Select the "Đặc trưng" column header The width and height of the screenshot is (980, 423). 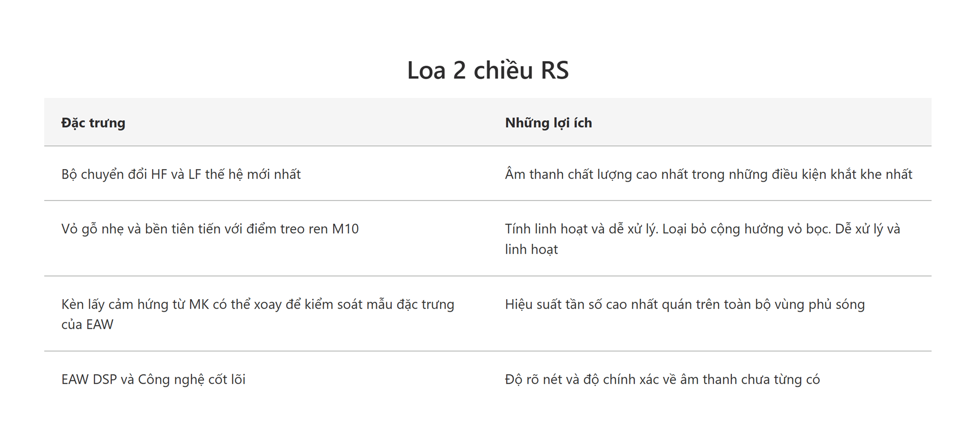(x=93, y=123)
